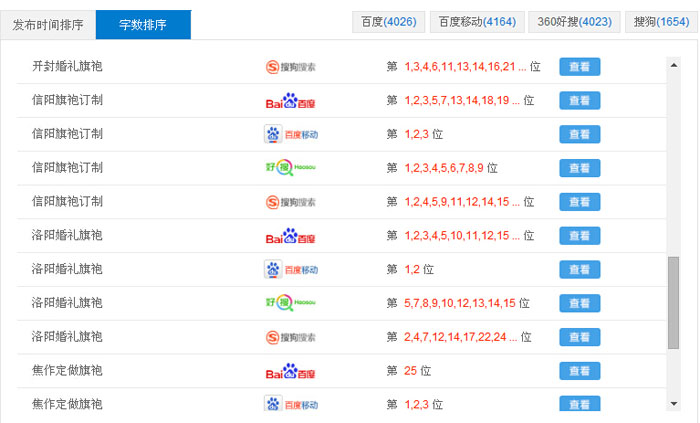700x423 pixels.
Task: Select 洛阳婚礼旗袍 keyword in Haosou row
Action: (x=67, y=303)
